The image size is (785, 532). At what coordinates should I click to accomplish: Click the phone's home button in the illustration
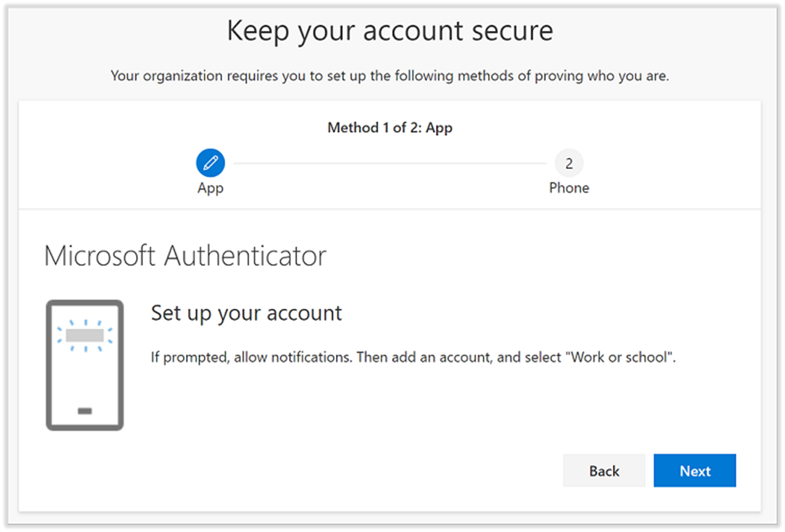click(x=84, y=411)
